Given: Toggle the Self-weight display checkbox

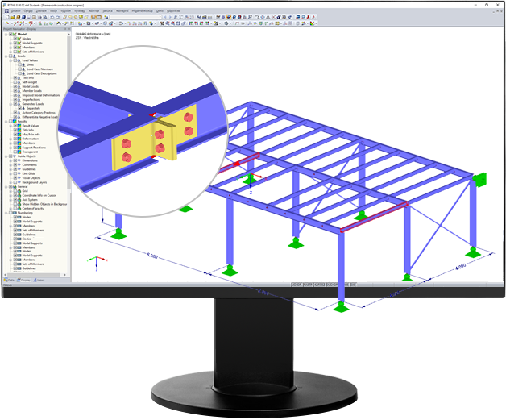Looking at the screenshot, I should point(17,81).
